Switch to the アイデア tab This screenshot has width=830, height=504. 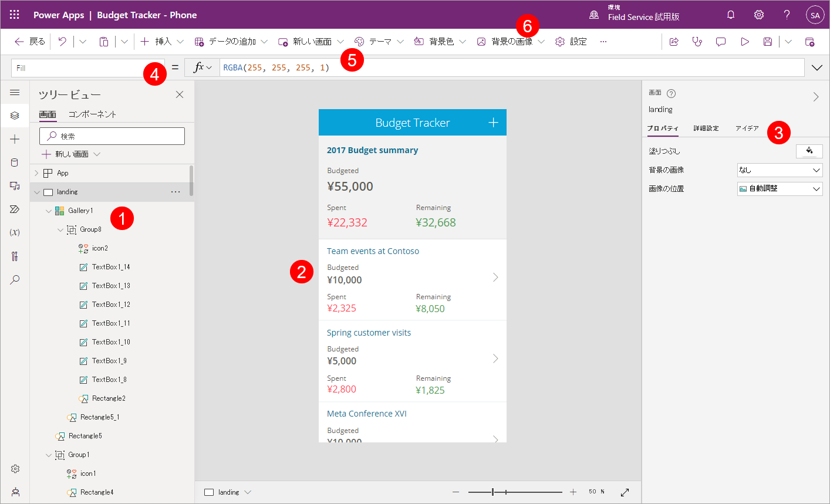tap(747, 128)
